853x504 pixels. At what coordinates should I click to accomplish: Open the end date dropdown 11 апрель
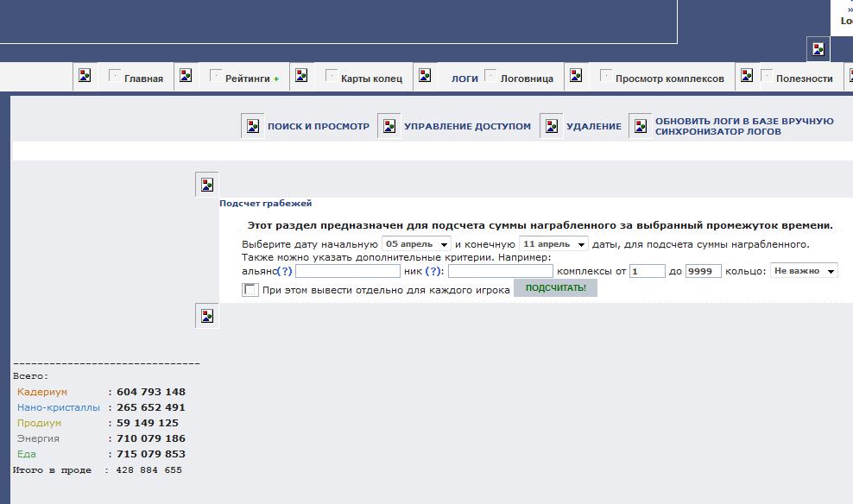pos(553,244)
